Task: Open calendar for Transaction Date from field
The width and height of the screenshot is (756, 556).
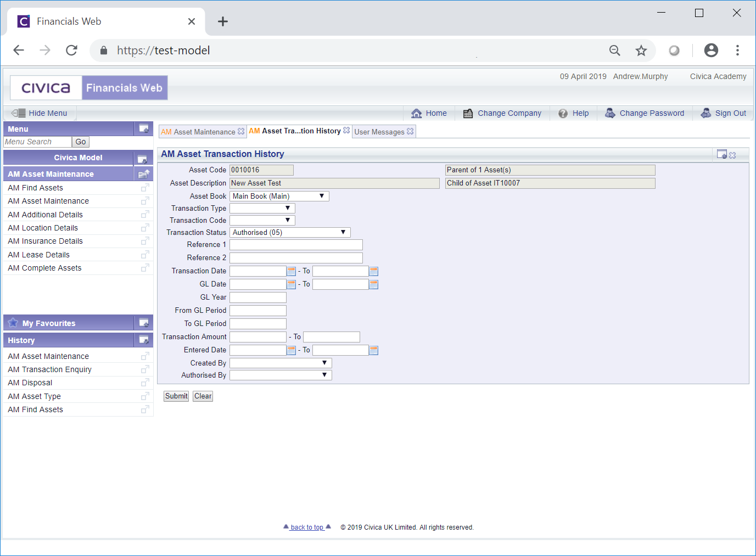Action: [x=292, y=271]
